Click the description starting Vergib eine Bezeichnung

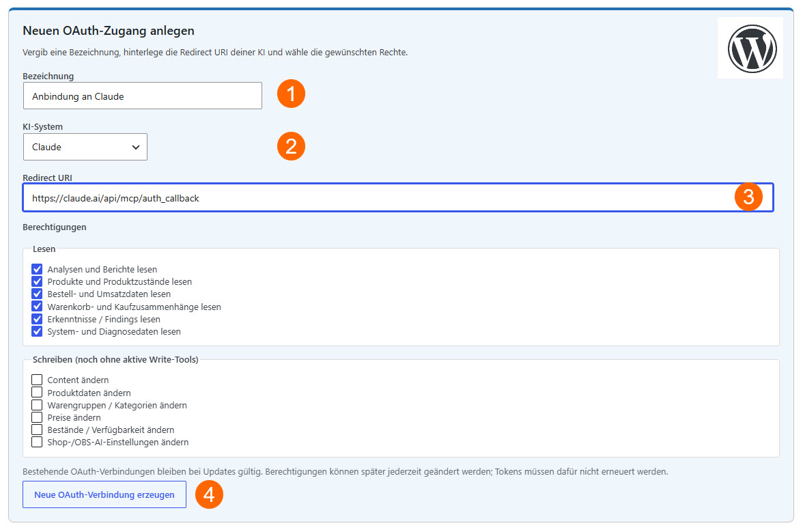click(215, 52)
